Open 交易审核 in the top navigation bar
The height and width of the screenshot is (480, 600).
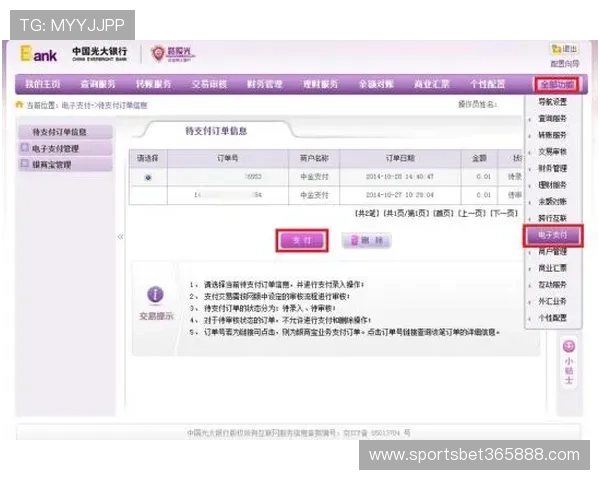(x=209, y=84)
